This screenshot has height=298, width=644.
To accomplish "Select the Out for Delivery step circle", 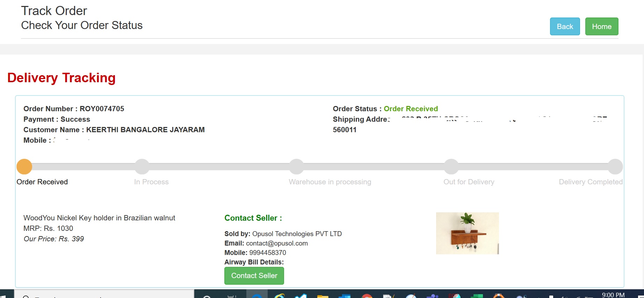I will point(451,166).
